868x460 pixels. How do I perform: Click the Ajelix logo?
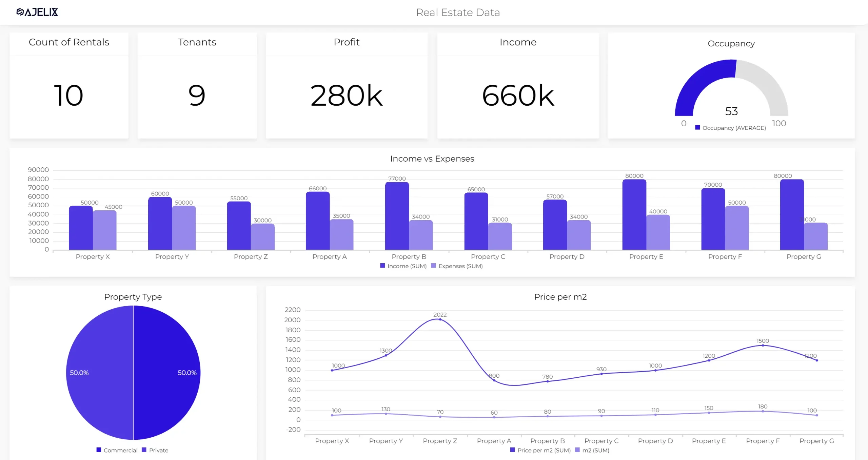click(x=37, y=12)
